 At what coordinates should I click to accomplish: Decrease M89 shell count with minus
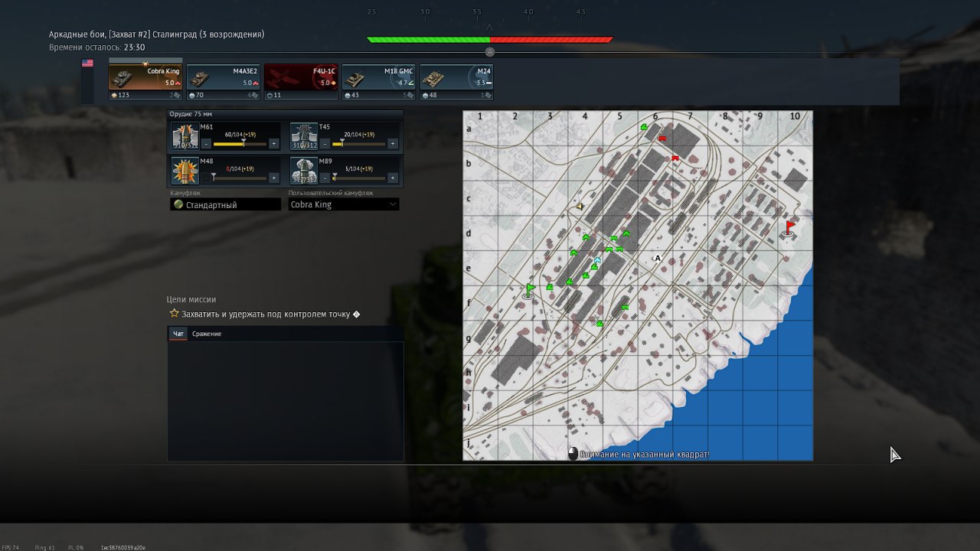tap(325, 178)
